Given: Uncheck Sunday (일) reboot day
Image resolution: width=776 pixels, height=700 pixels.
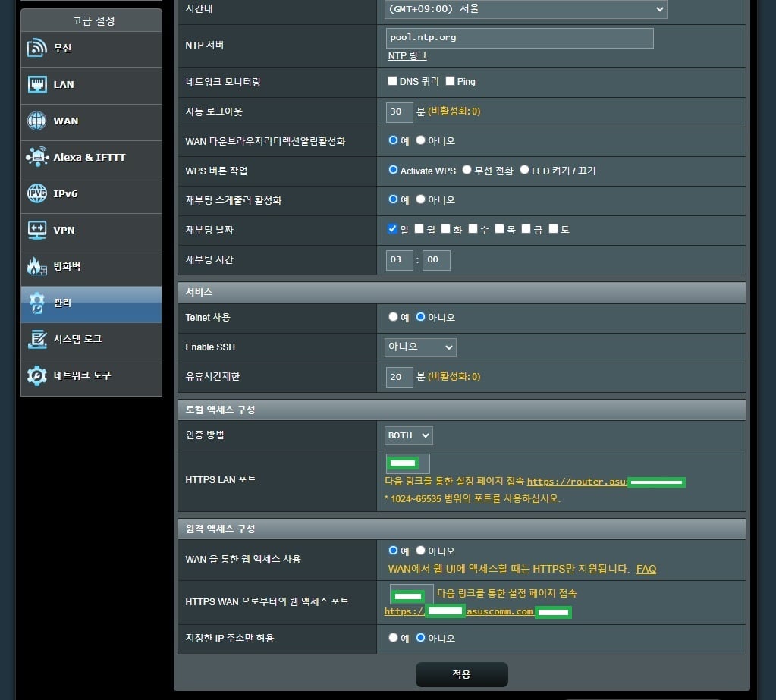Looking at the screenshot, I should click(392, 229).
